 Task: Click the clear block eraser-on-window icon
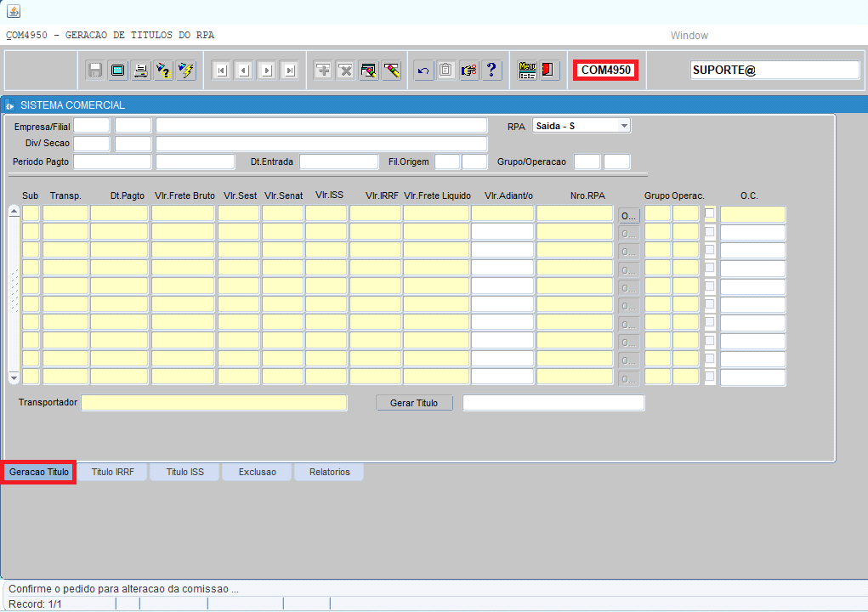point(369,71)
